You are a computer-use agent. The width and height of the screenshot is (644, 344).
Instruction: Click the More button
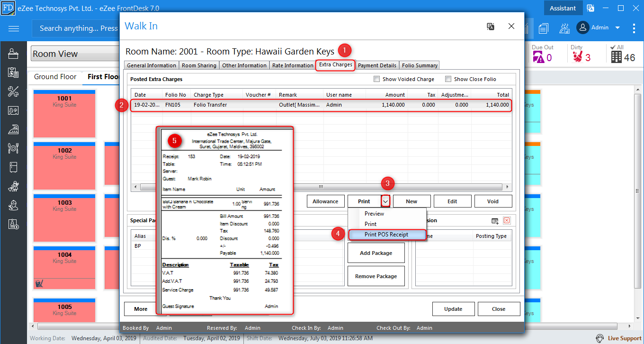[141, 309]
